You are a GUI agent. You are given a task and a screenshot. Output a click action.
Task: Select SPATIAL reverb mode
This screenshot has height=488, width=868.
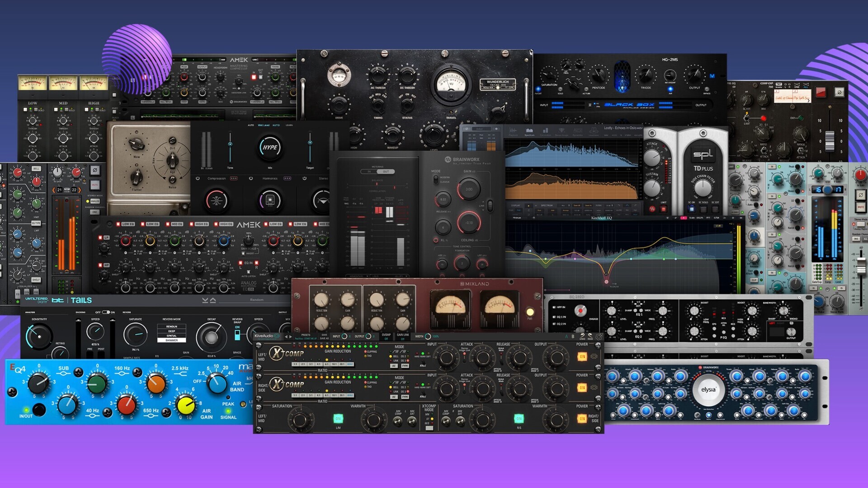(x=171, y=335)
